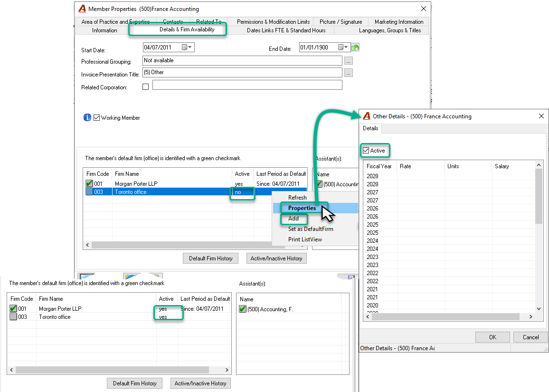The width and height of the screenshot is (549, 392).
Task: Click Cancel in the Other Details dialog
Action: [530, 337]
